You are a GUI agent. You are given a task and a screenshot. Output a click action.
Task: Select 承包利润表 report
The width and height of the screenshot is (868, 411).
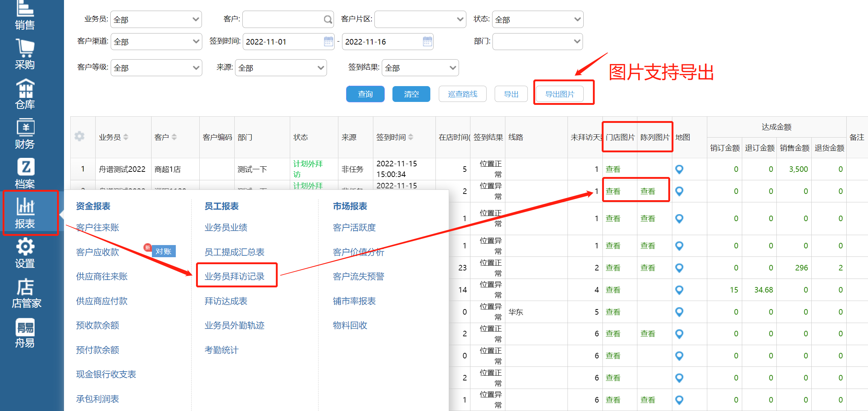pyautogui.click(x=97, y=399)
